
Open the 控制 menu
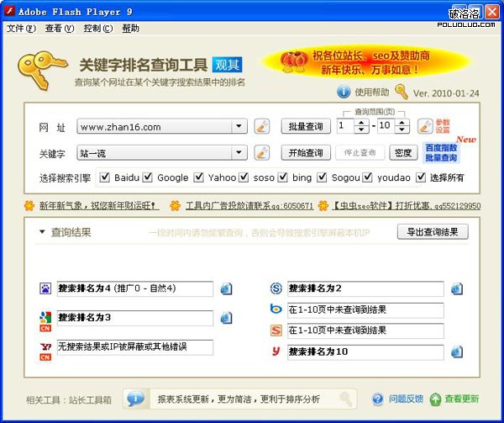point(97,28)
